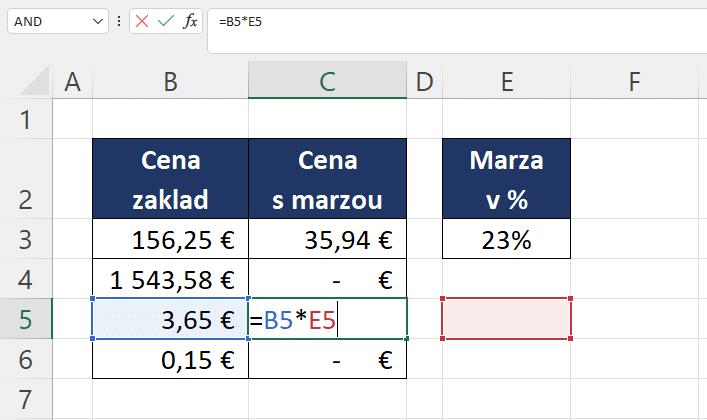This screenshot has width=707, height=420.
Task: Cancel the formula with the red X
Action: pyautogui.click(x=142, y=21)
